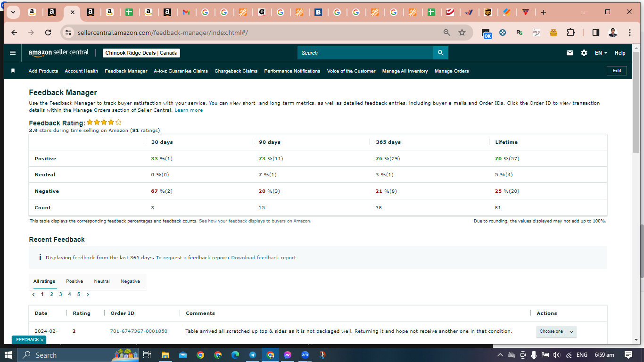Open Telegram from the taskbar
This screenshot has width=644, height=362.
click(x=253, y=355)
